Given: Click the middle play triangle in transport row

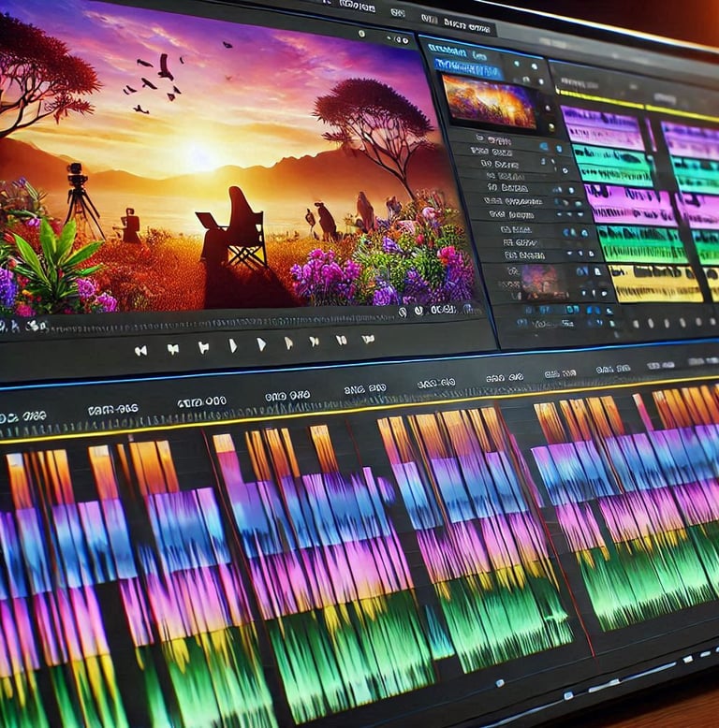Looking at the screenshot, I should [261, 344].
